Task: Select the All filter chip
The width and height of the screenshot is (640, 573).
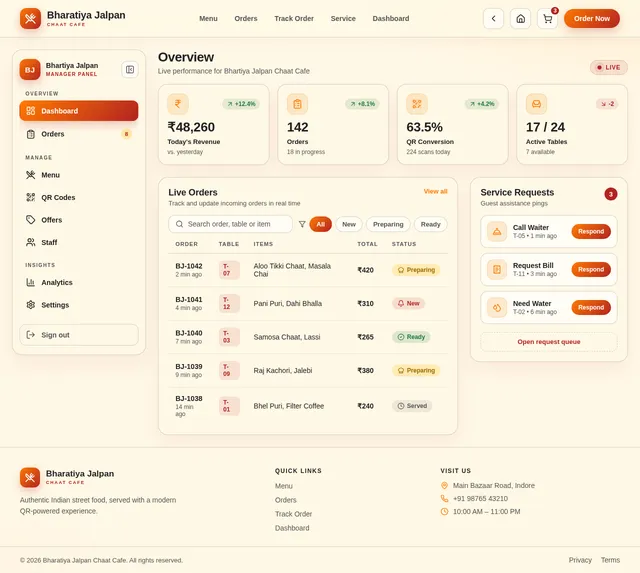Action: tap(320, 224)
